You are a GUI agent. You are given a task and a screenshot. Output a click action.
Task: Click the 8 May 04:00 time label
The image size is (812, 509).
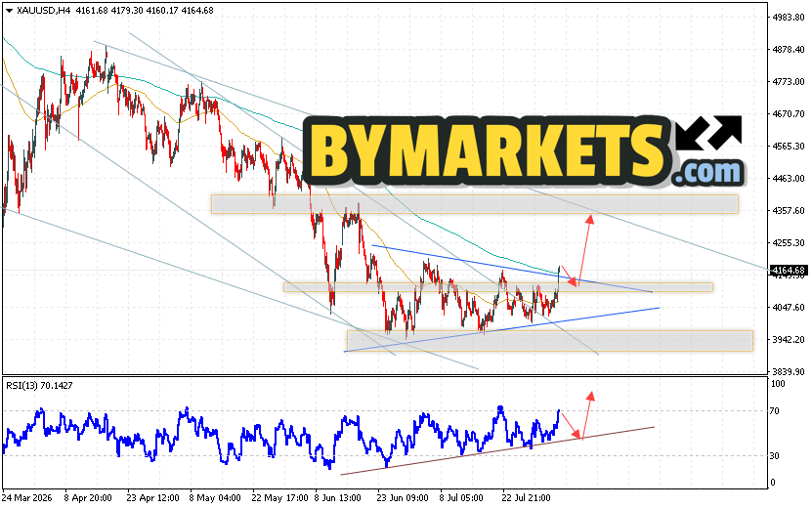215,498
